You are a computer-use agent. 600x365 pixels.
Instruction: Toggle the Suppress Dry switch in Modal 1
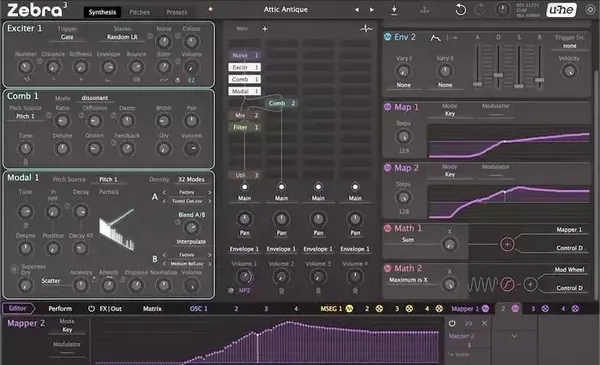[x=14, y=269]
